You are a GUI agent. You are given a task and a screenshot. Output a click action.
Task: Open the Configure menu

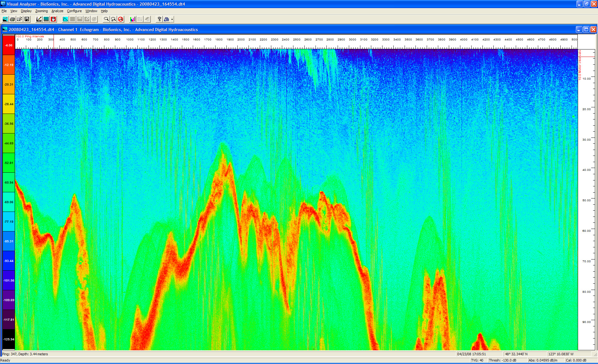tap(74, 11)
